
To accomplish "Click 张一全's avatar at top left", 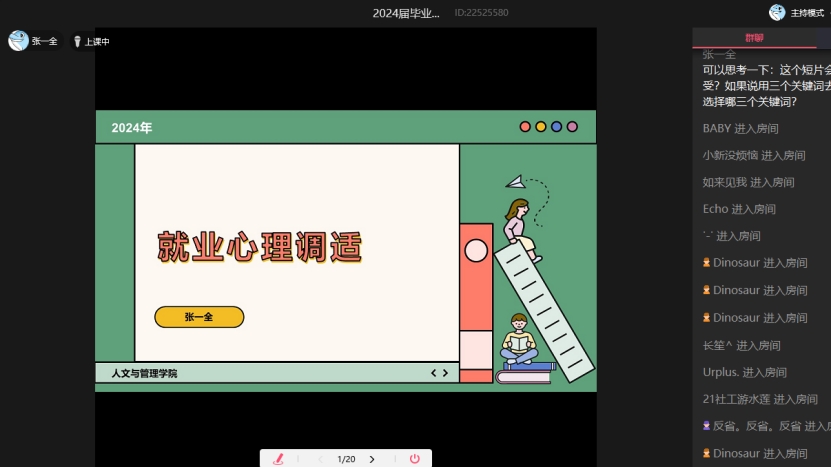I will (18, 40).
